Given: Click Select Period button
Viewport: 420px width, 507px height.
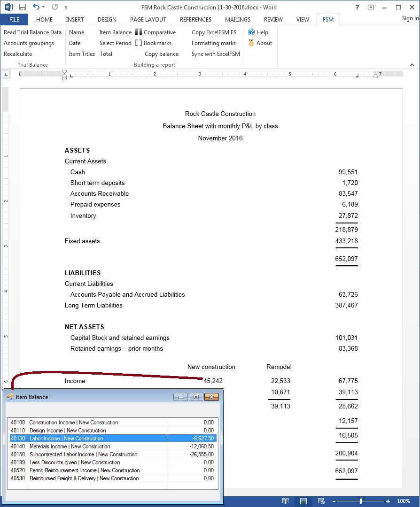Looking at the screenshot, I should coord(115,43).
